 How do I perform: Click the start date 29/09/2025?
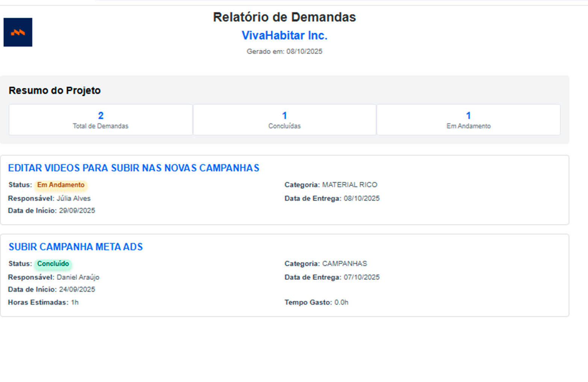coord(77,211)
